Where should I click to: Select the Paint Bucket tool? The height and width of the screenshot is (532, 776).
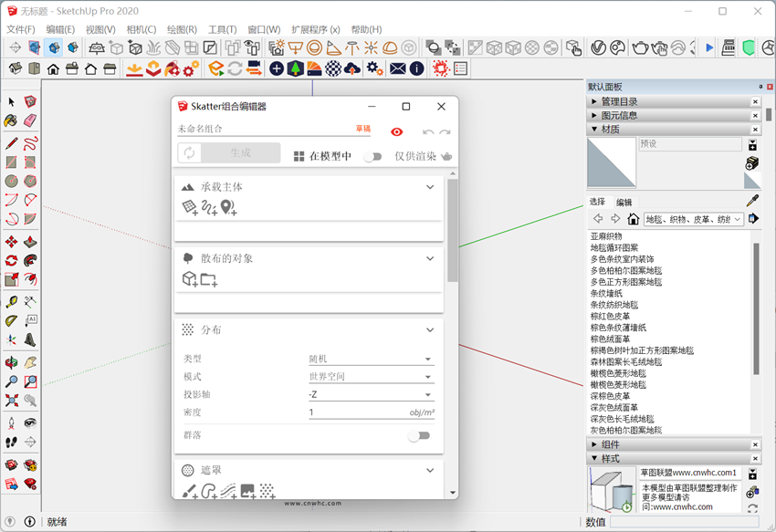click(11, 120)
